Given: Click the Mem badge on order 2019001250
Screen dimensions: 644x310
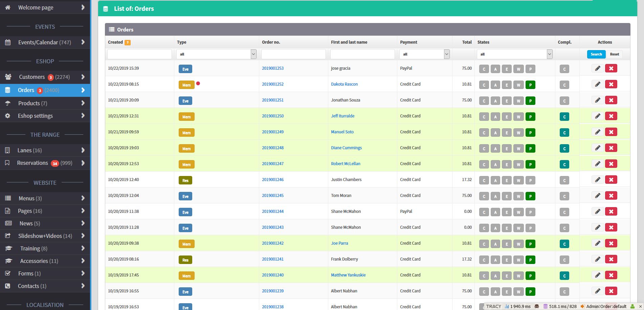Looking at the screenshot, I should pos(186,117).
